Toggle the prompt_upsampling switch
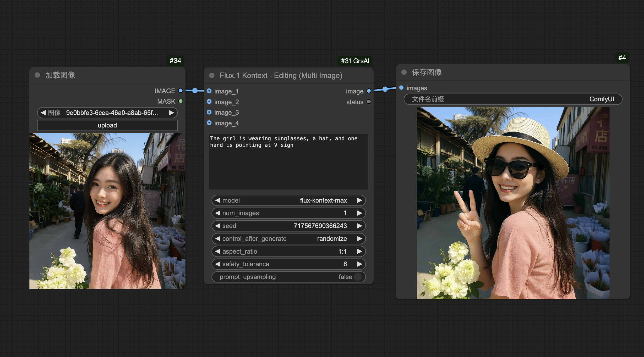 click(357, 277)
